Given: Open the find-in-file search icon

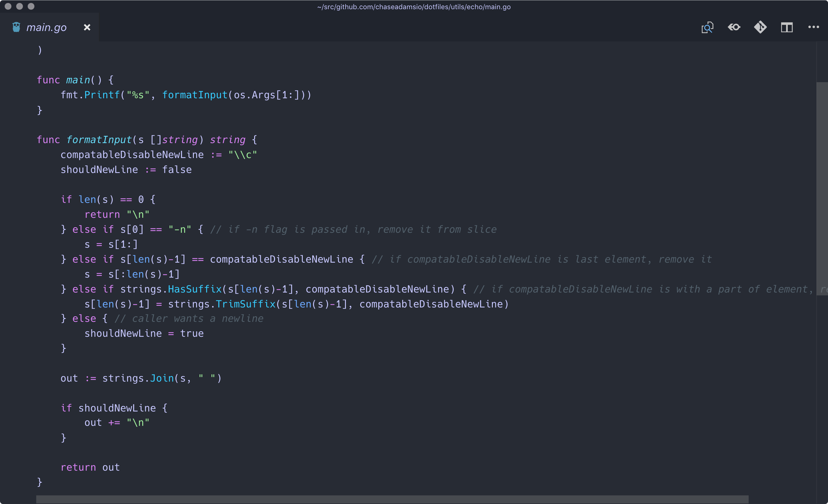Looking at the screenshot, I should coord(707,27).
